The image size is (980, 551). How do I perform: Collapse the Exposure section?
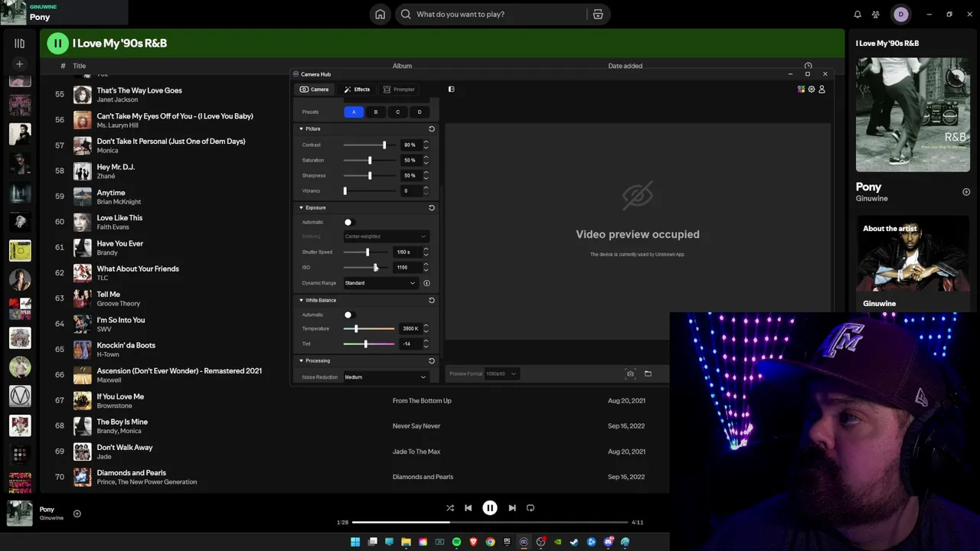[x=301, y=207]
